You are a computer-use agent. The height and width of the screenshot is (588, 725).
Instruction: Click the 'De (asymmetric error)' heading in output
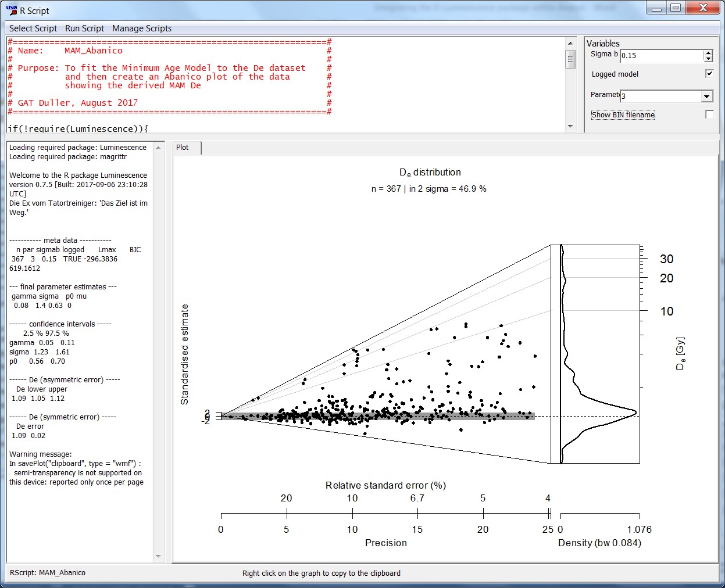(65, 380)
